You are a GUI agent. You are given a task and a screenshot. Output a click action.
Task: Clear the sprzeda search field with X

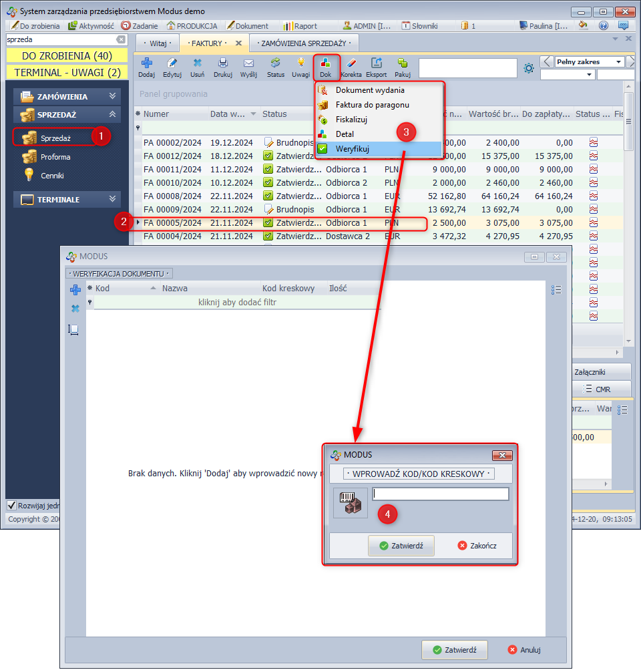(122, 39)
